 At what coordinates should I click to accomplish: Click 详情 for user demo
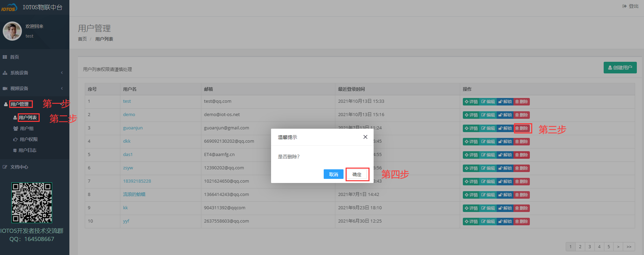coord(471,115)
